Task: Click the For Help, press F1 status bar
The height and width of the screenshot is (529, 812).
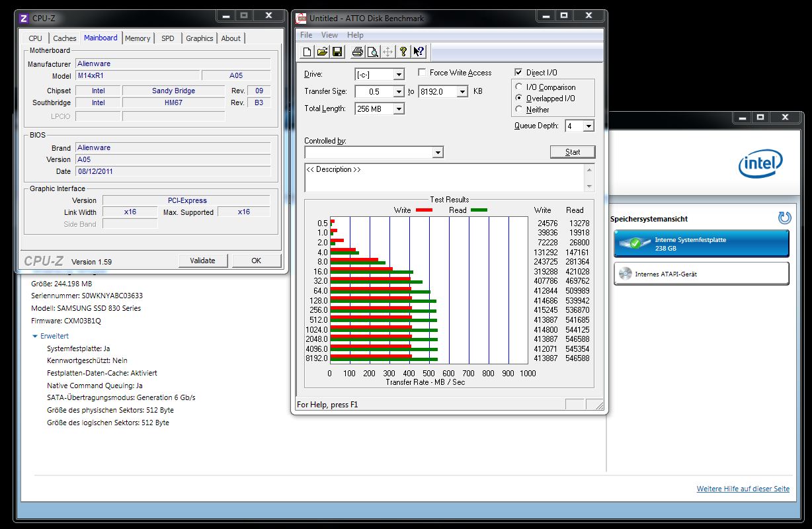Action: 327,405
